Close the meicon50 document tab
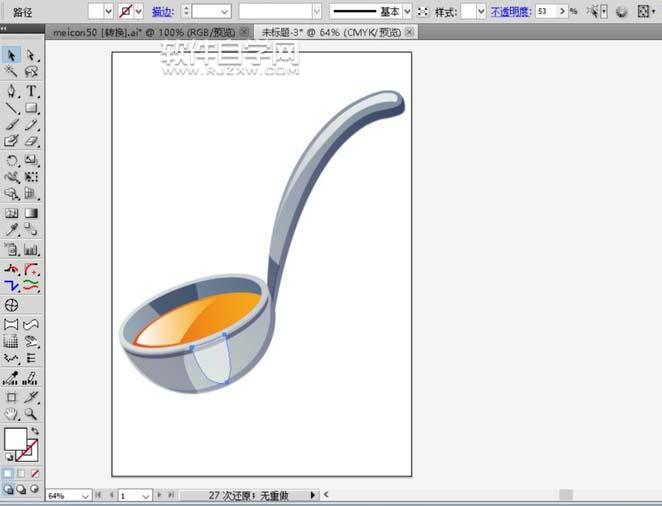This screenshot has height=506, width=662. (x=244, y=32)
